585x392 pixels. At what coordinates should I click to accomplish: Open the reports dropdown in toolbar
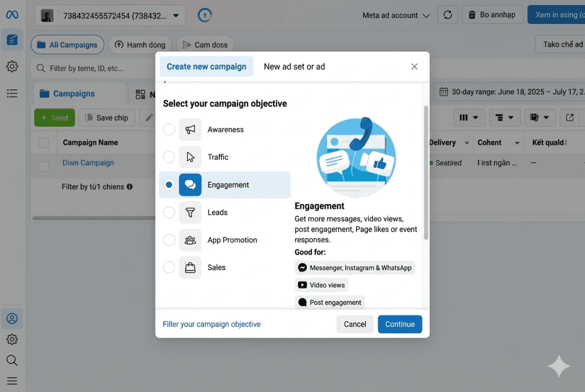click(540, 118)
